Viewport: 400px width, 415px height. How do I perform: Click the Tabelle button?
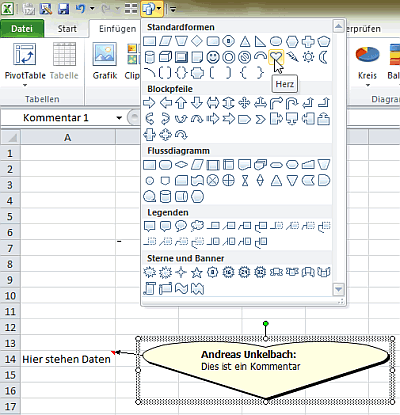[x=64, y=61]
